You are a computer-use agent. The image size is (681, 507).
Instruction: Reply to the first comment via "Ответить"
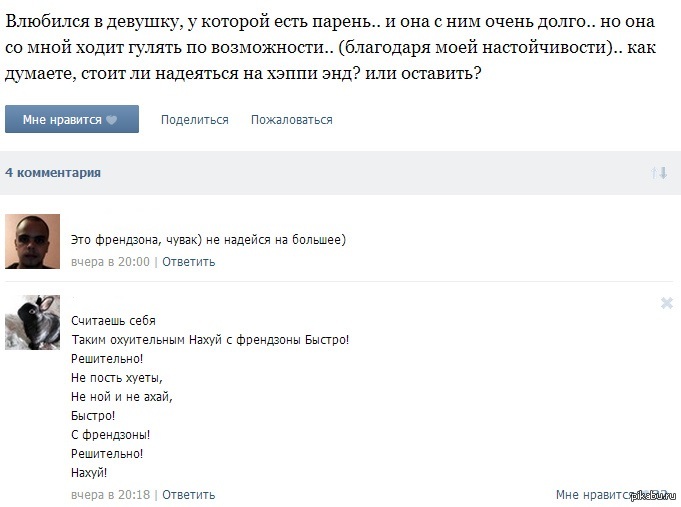pyautogui.click(x=189, y=262)
